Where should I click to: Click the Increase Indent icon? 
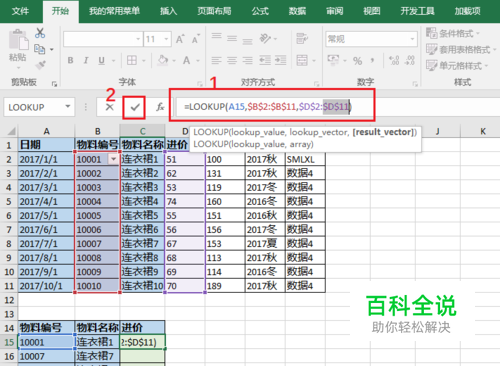tap(281, 60)
